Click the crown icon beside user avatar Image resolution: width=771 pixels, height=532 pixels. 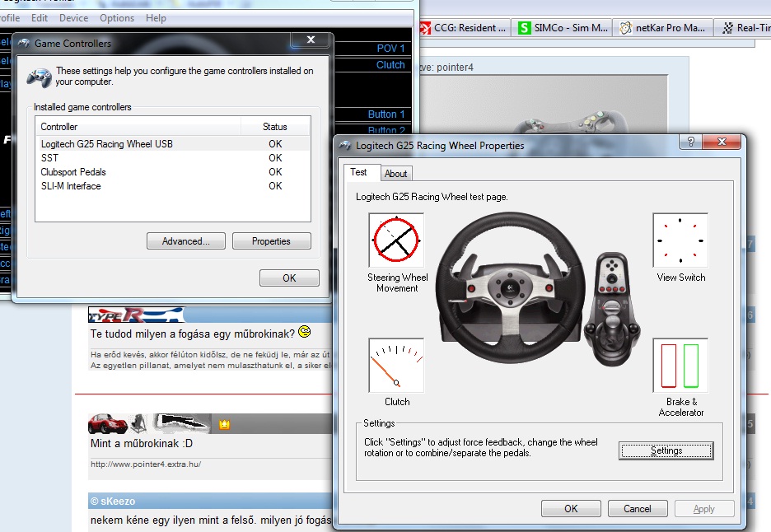222,425
